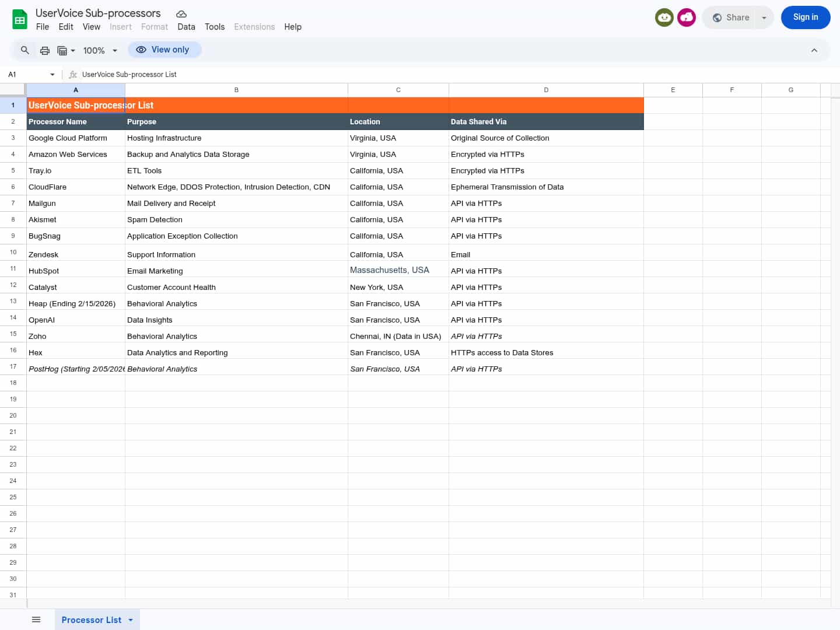The width and height of the screenshot is (840, 630).
Task: Click the cloud document status icon
Action: click(x=181, y=13)
